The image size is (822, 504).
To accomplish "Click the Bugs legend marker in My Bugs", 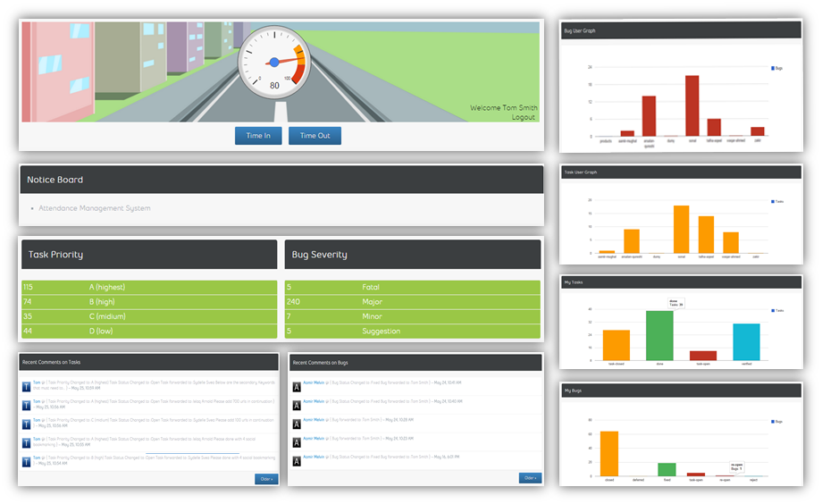I will click(773, 422).
